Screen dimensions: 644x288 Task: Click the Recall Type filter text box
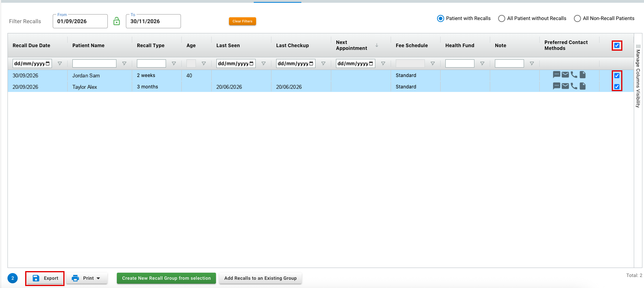[x=151, y=63]
